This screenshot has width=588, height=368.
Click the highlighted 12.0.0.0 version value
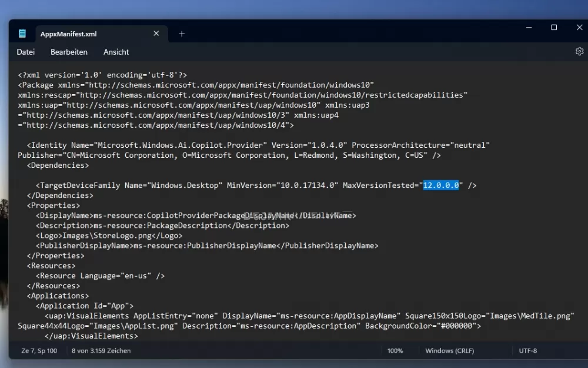click(441, 185)
